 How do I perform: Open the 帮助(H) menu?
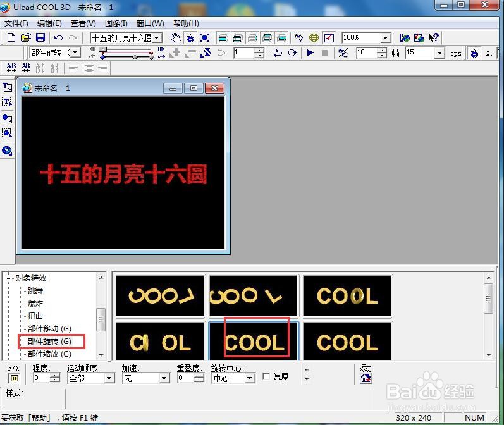click(x=186, y=23)
